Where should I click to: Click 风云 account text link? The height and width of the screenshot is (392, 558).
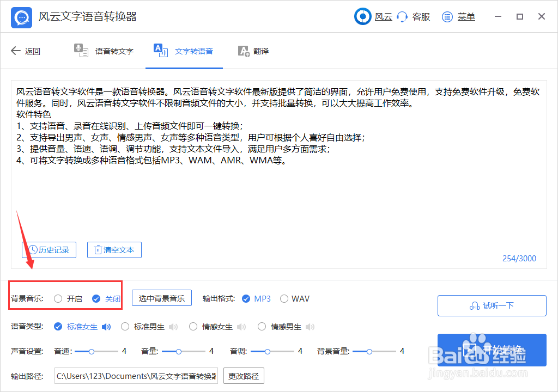tap(383, 17)
